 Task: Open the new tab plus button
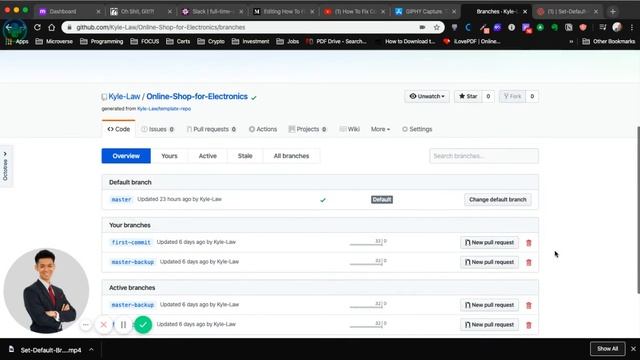(x=613, y=11)
